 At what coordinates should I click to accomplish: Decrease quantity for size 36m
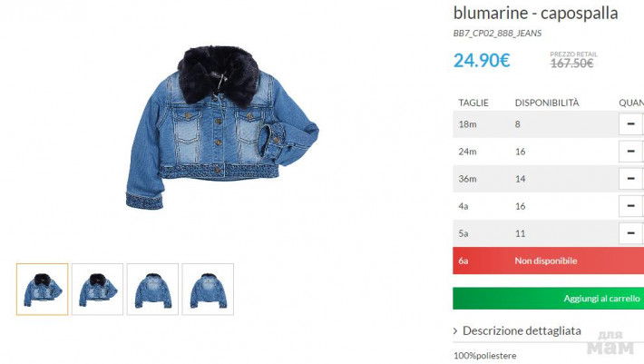tap(631, 179)
